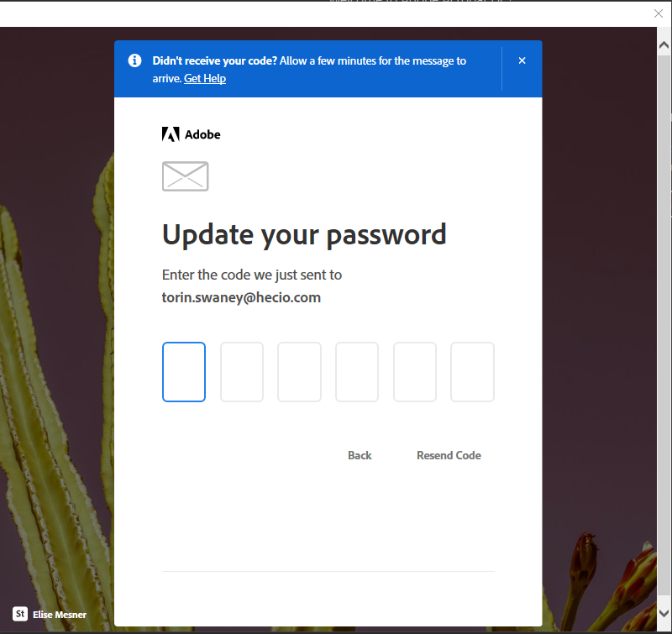Select the second verification code box

coord(241,372)
